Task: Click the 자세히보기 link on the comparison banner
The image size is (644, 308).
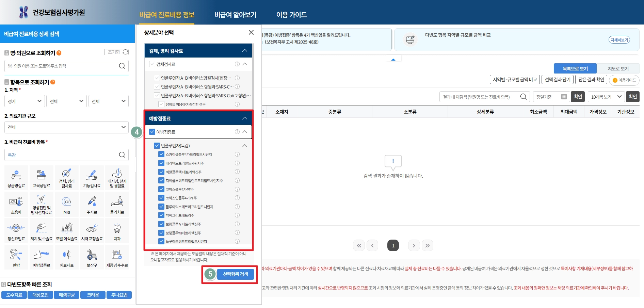Action: (619, 39)
